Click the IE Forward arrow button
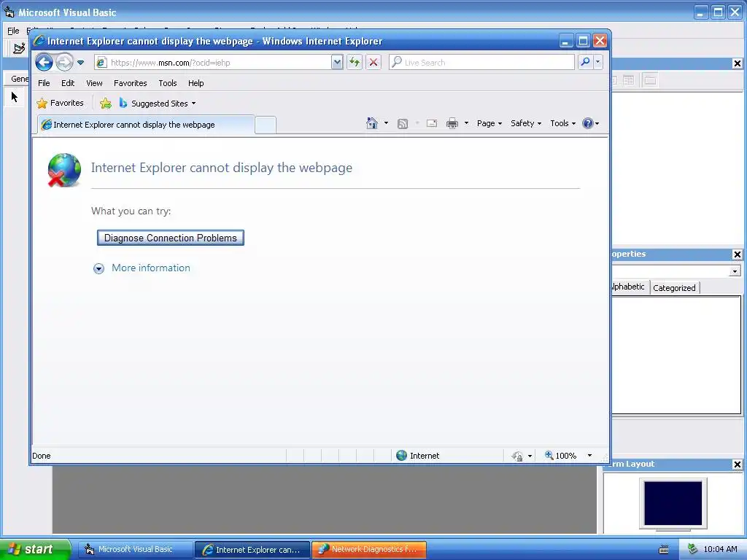747x560 pixels. 64,63
